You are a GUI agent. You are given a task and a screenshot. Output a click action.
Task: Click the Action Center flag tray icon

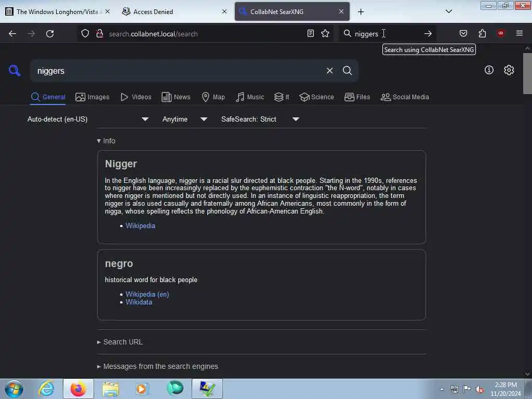[x=467, y=389]
